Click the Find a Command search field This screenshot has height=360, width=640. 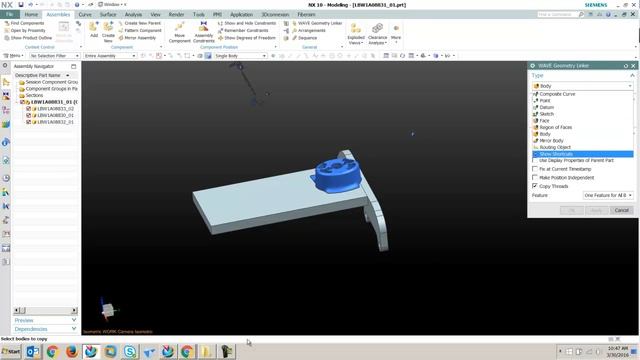pyautogui.click(x=557, y=15)
